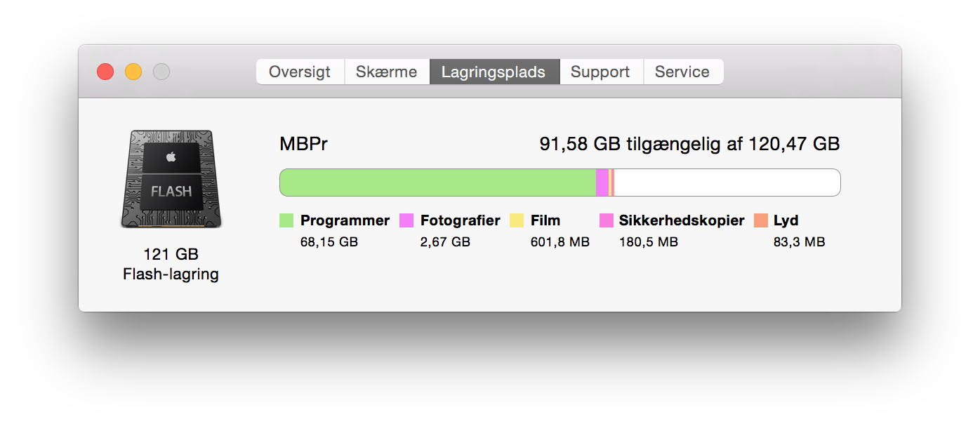Click the pink Fotografier legend swatch
The width and height of the screenshot is (980, 424).
point(406,220)
